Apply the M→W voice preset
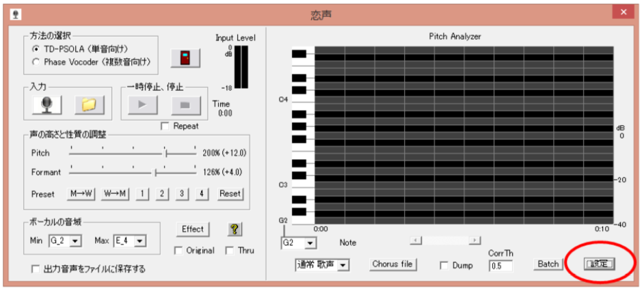The image size is (644, 293). 81,193
